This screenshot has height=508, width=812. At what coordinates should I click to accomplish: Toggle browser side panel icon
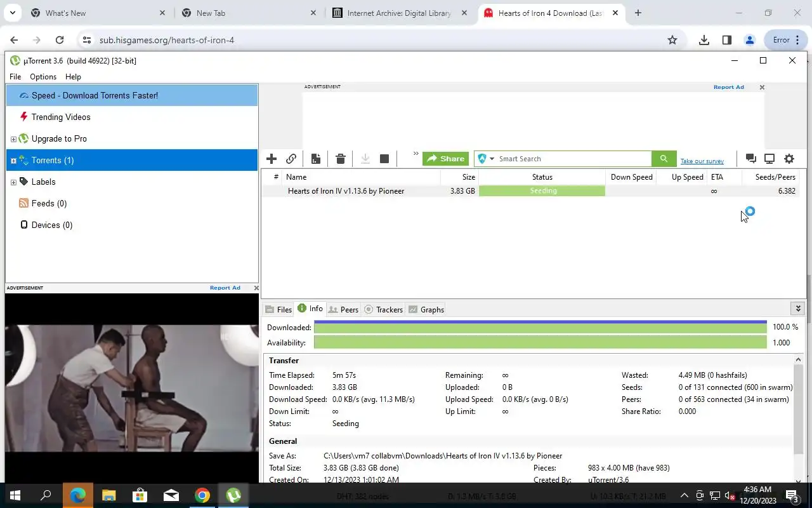pos(727,40)
